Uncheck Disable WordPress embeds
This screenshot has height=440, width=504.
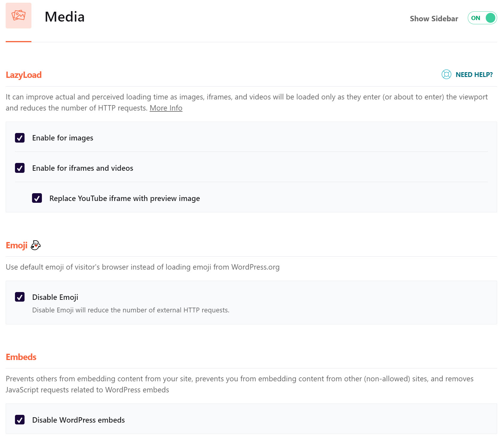[x=20, y=420]
